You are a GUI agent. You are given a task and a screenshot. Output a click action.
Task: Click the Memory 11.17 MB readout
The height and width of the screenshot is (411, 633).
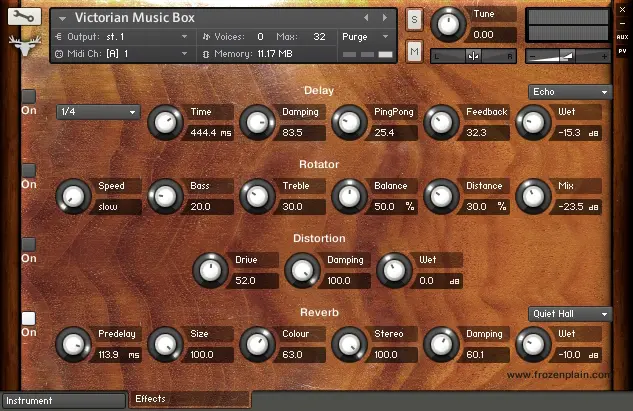tap(275, 54)
